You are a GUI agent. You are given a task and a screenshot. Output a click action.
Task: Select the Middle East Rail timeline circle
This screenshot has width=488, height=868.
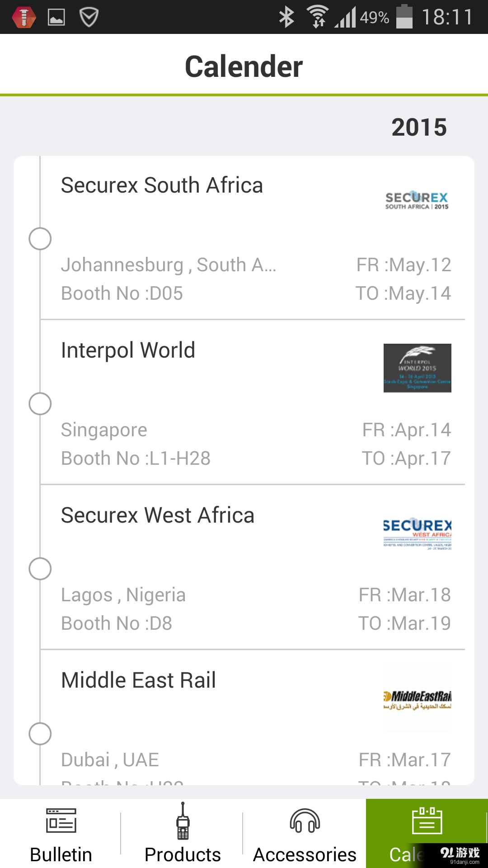tap(40, 734)
